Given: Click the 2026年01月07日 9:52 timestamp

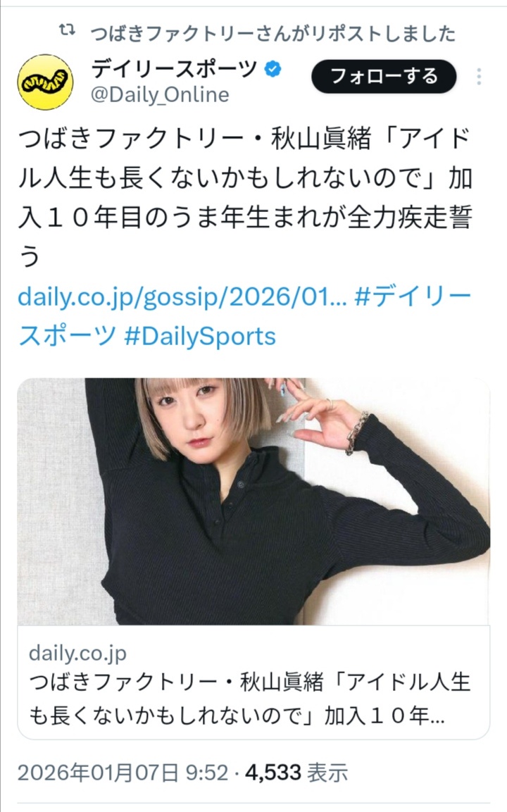Looking at the screenshot, I should [x=123, y=773].
